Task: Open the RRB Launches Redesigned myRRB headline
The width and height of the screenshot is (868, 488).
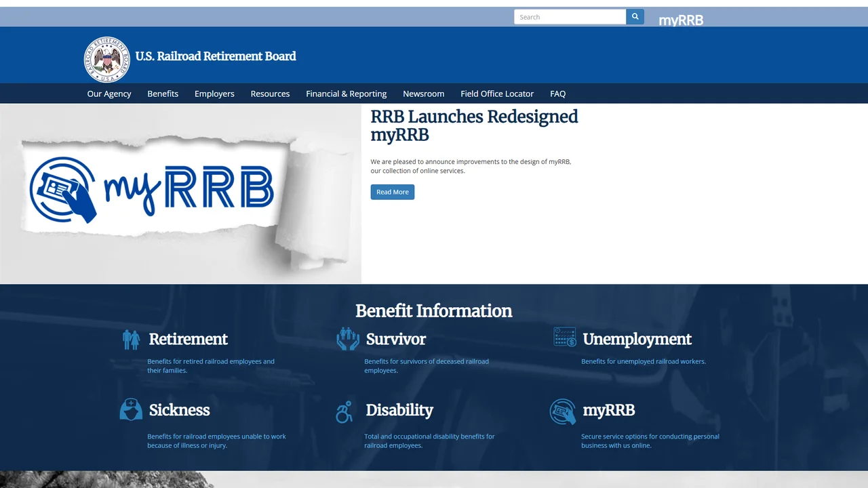Action: (474, 125)
